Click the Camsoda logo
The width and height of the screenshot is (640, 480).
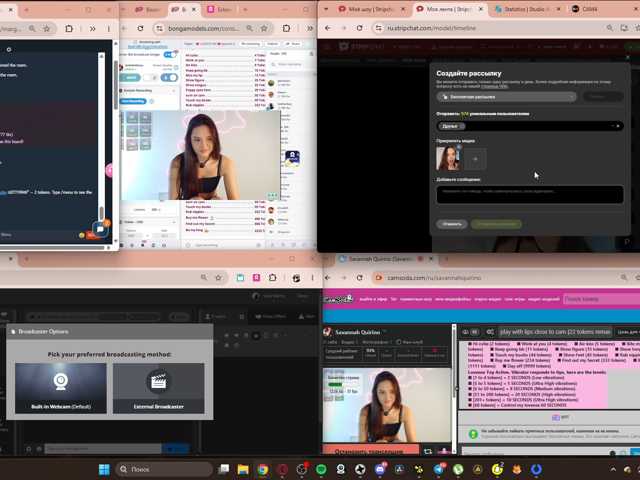pos(338,299)
